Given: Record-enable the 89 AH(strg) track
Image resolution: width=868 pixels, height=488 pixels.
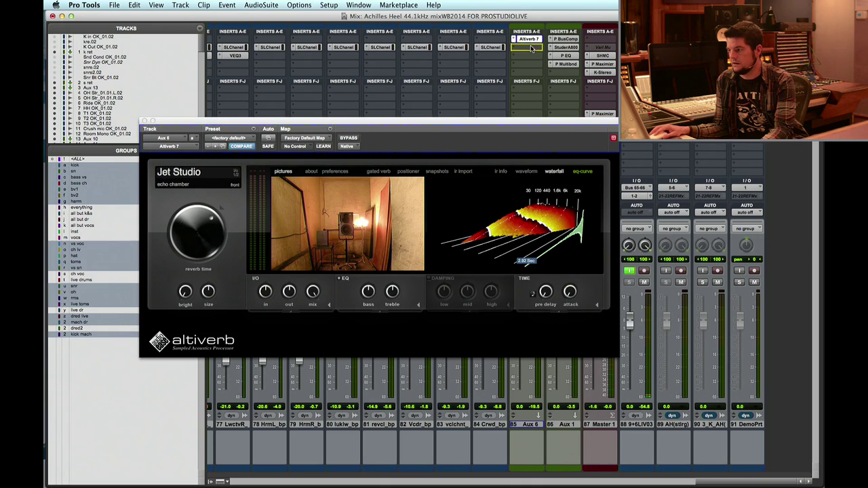Looking at the screenshot, I should pyautogui.click(x=680, y=270).
